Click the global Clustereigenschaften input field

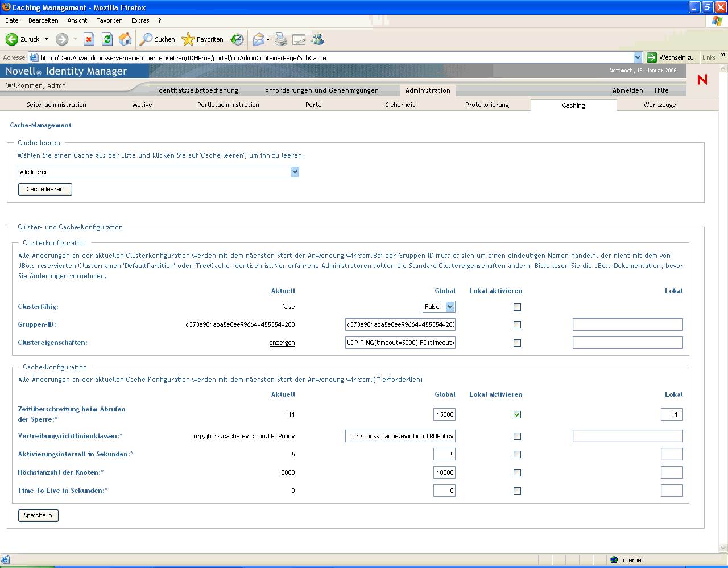(x=400, y=343)
